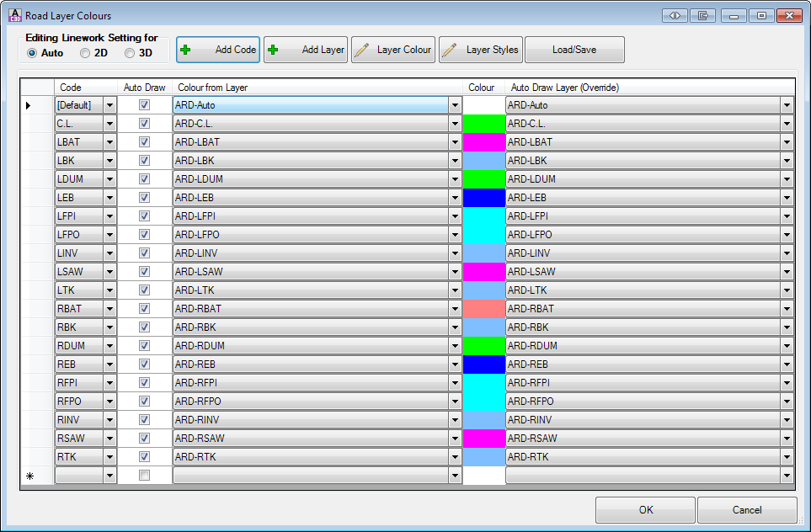Click the white colour cell in [Default] row
The image size is (811, 532).
(x=484, y=105)
